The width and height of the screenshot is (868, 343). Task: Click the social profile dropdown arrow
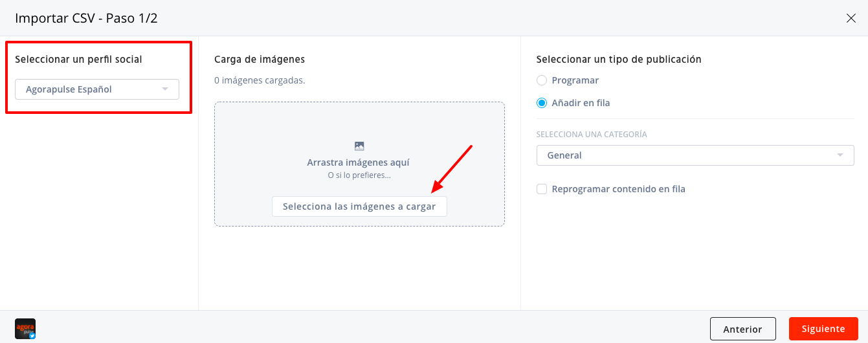(165, 89)
